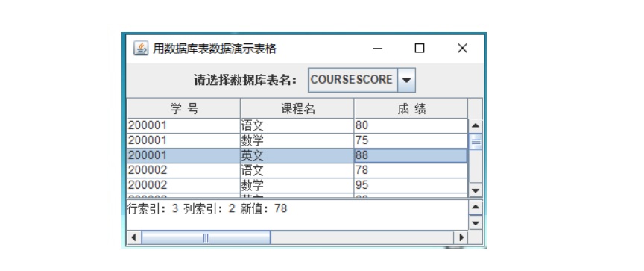The height and width of the screenshot is (271, 644).
Task: Click the log area scroll up arrow
Action: (476, 207)
